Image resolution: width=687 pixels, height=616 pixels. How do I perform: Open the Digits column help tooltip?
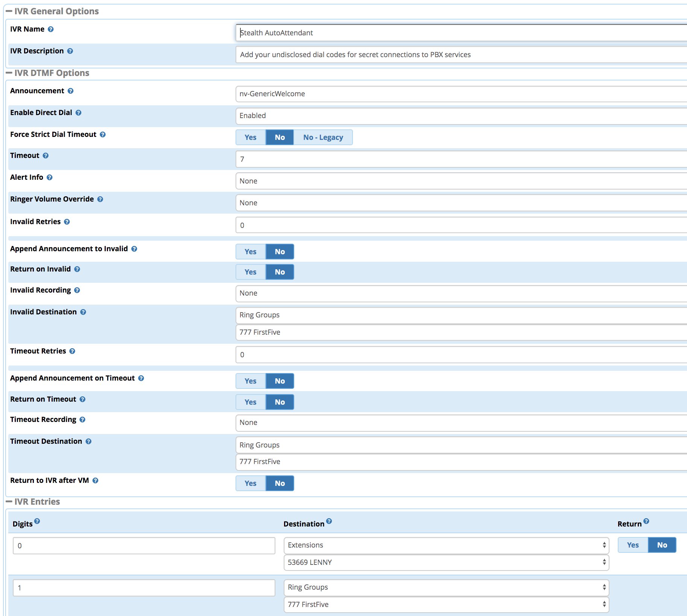coord(36,520)
